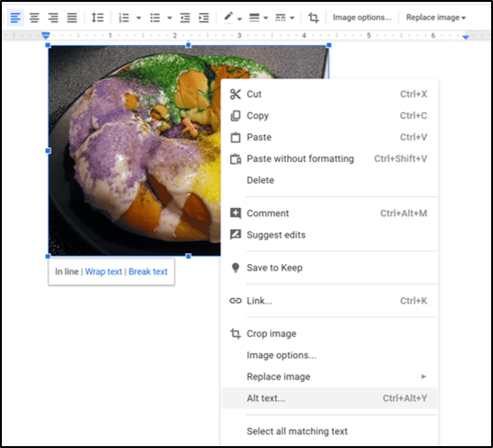Click the Wrap text link

[x=103, y=271]
